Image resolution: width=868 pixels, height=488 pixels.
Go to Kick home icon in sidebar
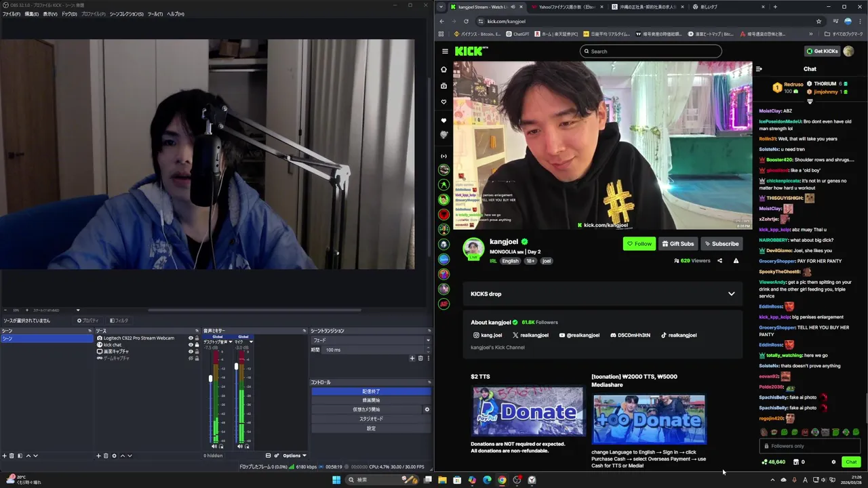coord(443,69)
